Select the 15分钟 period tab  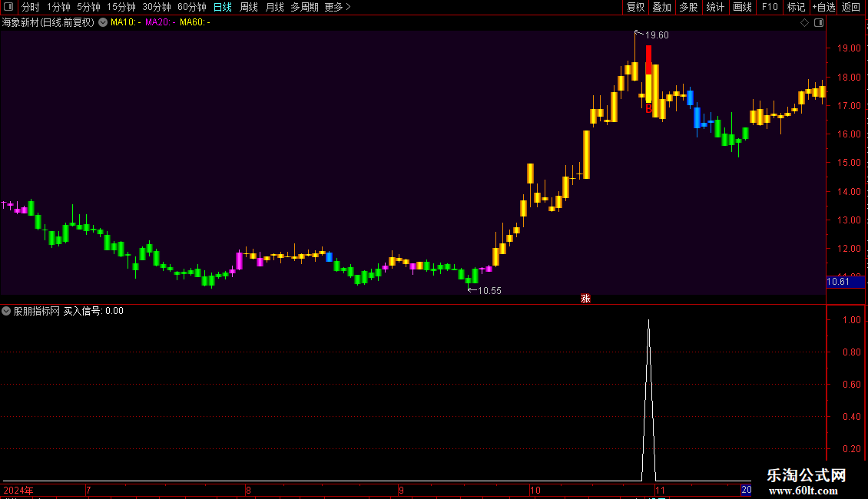tap(121, 7)
